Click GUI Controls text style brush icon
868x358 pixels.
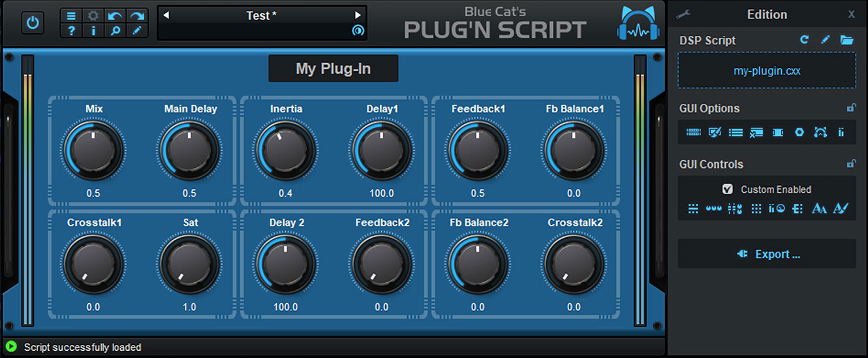pyautogui.click(x=841, y=209)
